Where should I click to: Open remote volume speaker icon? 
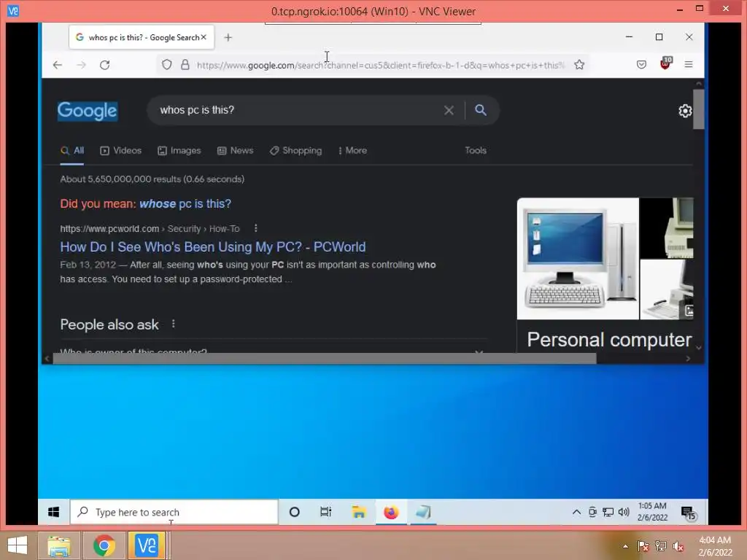point(624,512)
